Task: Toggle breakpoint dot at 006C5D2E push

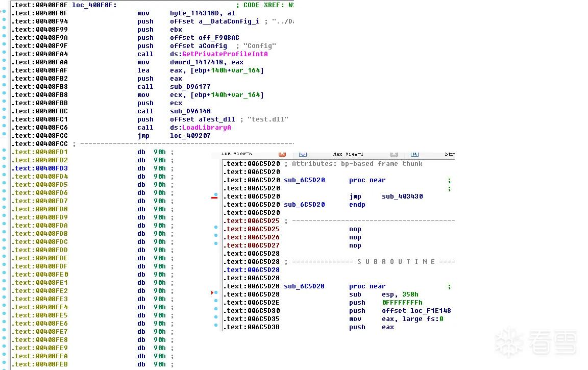Action: pos(215,301)
